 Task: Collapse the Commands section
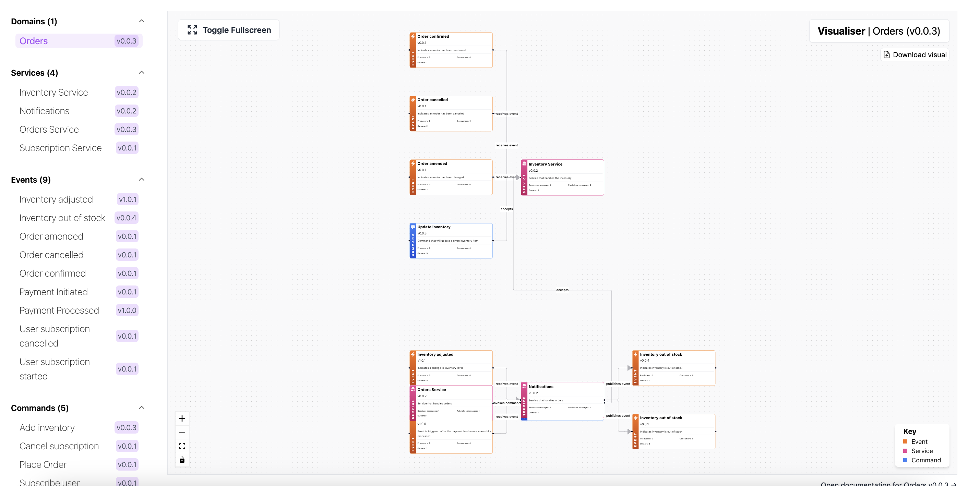point(142,407)
